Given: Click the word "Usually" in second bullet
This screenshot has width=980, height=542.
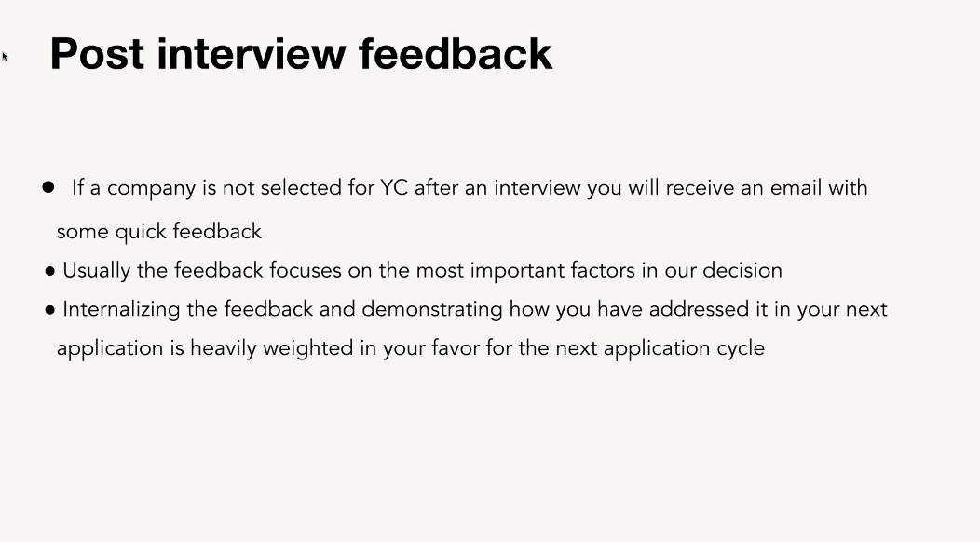Looking at the screenshot, I should (97, 271).
